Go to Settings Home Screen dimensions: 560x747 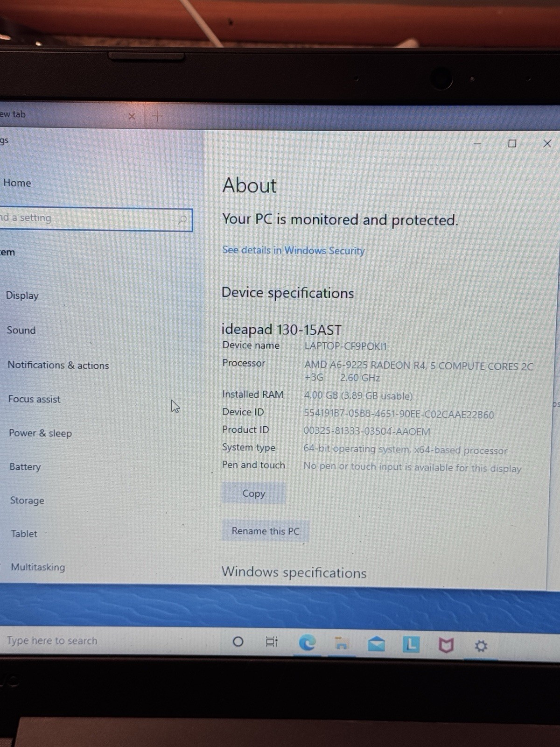click(x=17, y=183)
